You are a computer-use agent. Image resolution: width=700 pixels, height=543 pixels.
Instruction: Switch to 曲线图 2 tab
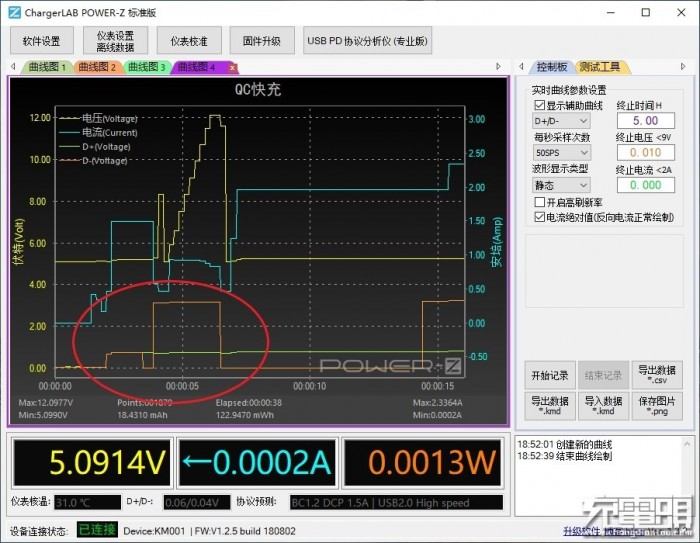coord(97,67)
